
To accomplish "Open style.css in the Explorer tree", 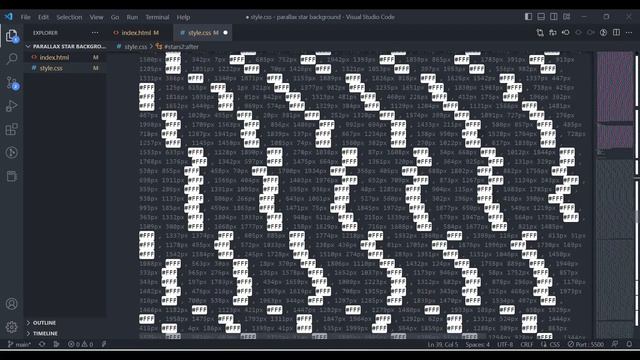I will [x=65, y=68].
